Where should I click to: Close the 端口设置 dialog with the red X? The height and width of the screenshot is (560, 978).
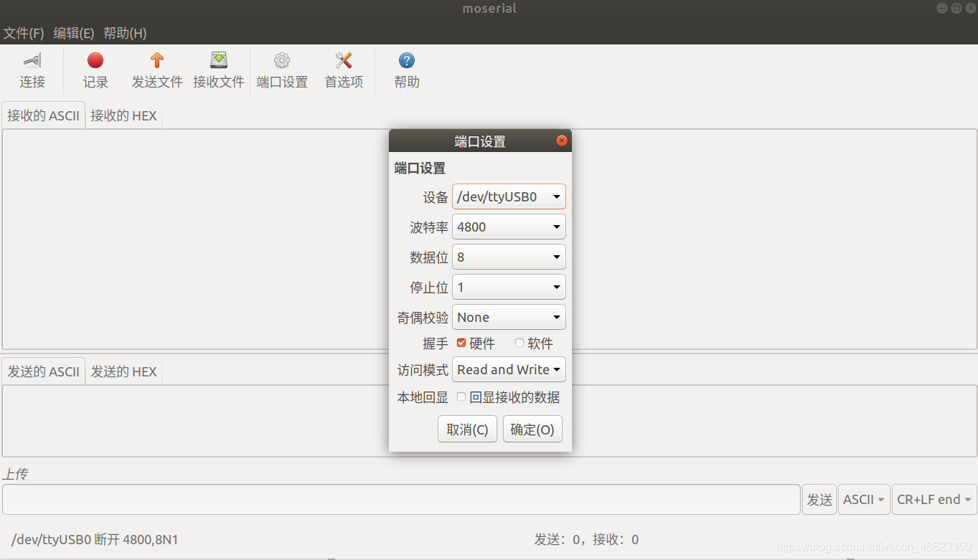(x=562, y=141)
